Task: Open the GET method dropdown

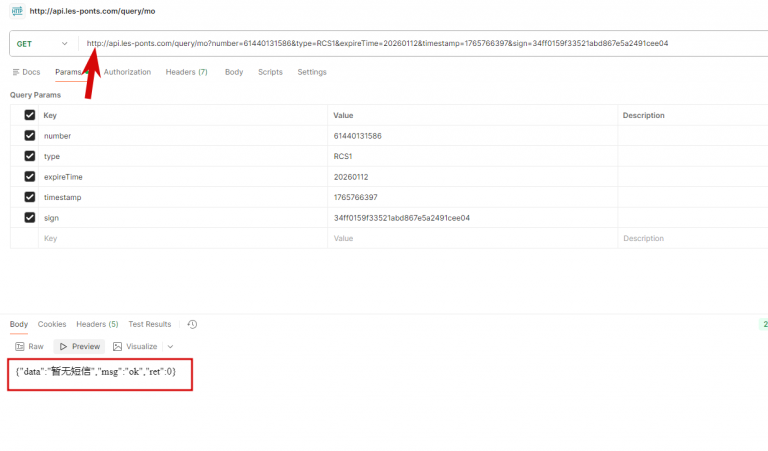Action: tap(43, 44)
